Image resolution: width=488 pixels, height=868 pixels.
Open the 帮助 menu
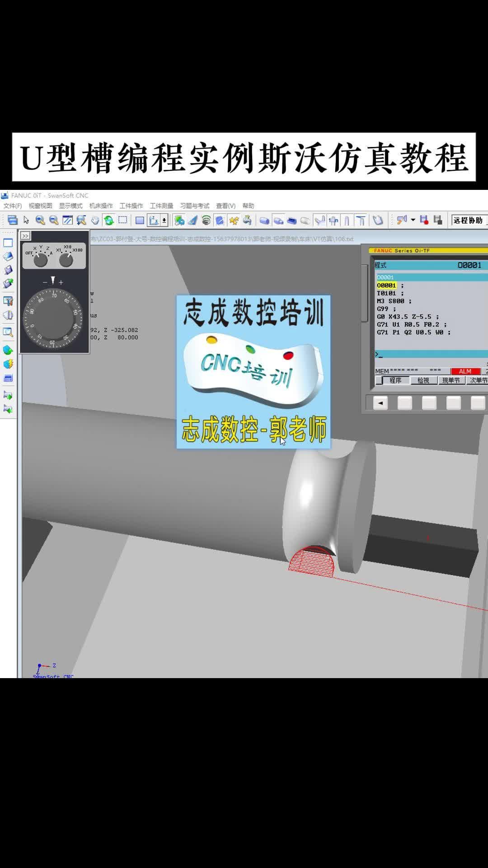(x=248, y=206)
